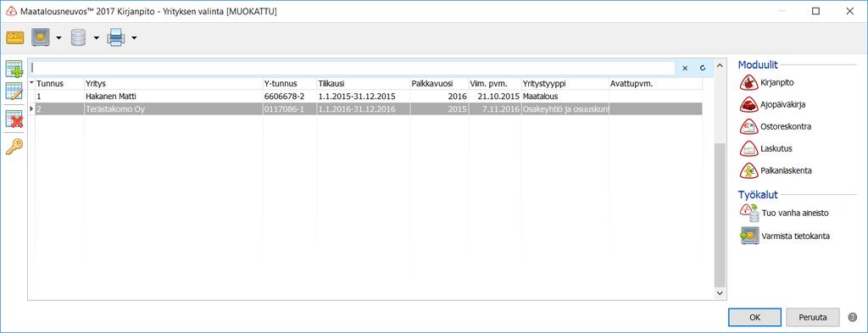Image resolution: width=868 pixels, height=333 pixels.
Task: Click the Tuo vanha aineisto icon
Action: 749,213
